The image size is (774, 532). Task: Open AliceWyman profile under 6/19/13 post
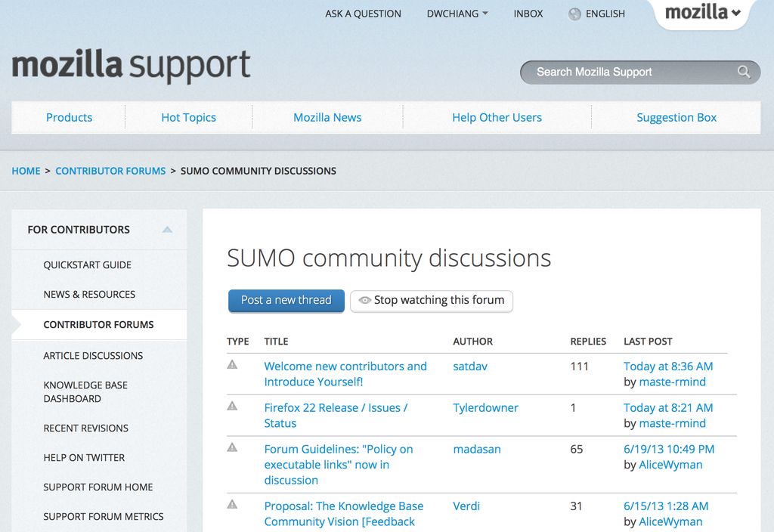pyautogui.click(x=670, y=465)
